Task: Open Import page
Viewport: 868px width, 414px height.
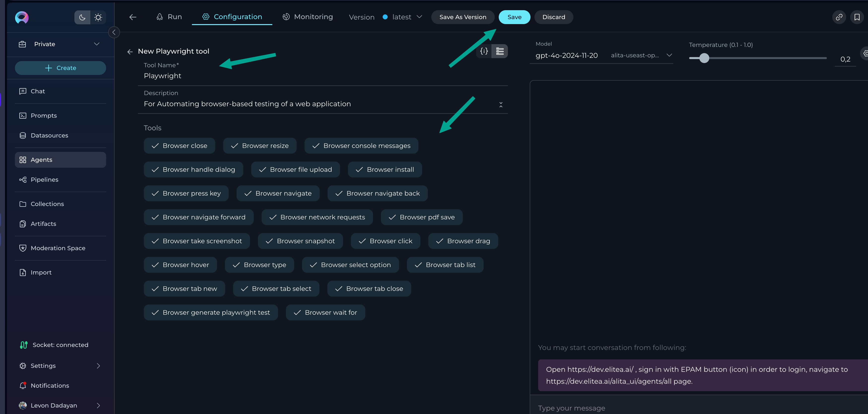Action: click(x=60, y=273)
